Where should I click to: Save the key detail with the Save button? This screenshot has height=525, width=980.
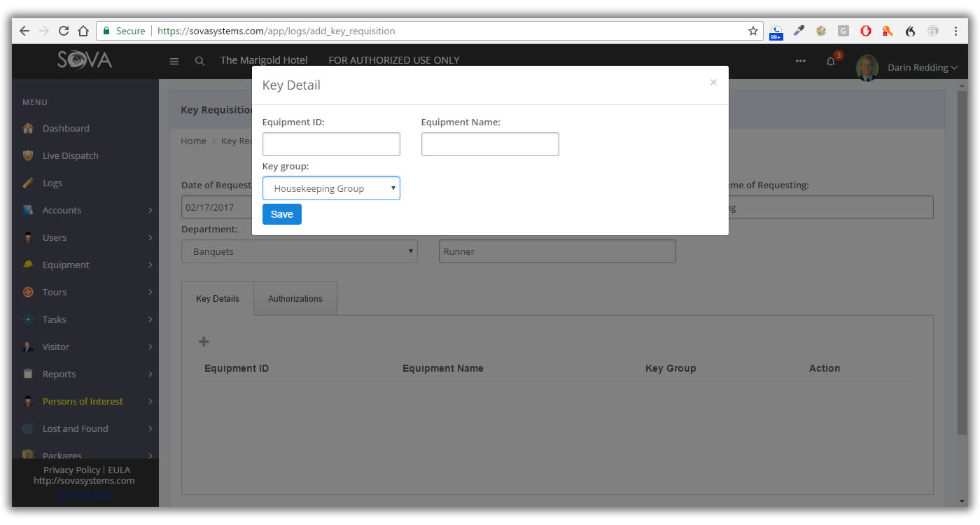point(282,214)
